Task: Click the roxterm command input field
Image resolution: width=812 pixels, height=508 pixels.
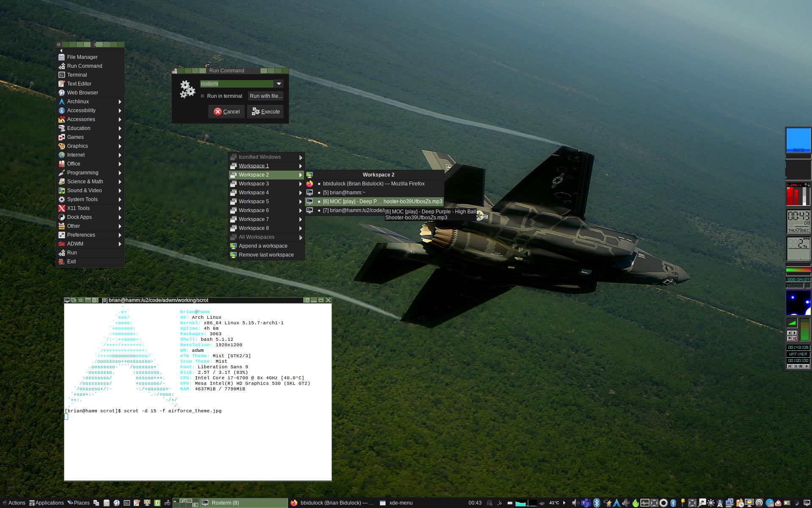Action: point(237,84)
